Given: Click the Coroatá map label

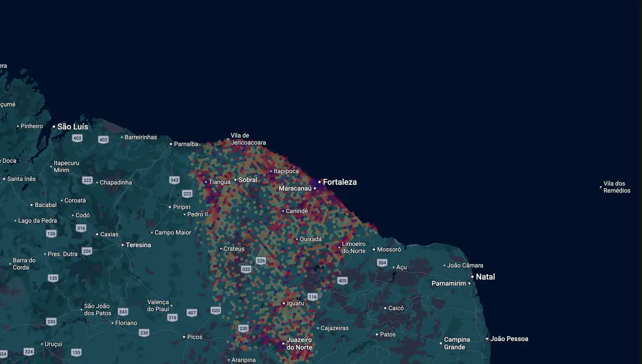Looking at the screenshot, I should tap(75, 200).
